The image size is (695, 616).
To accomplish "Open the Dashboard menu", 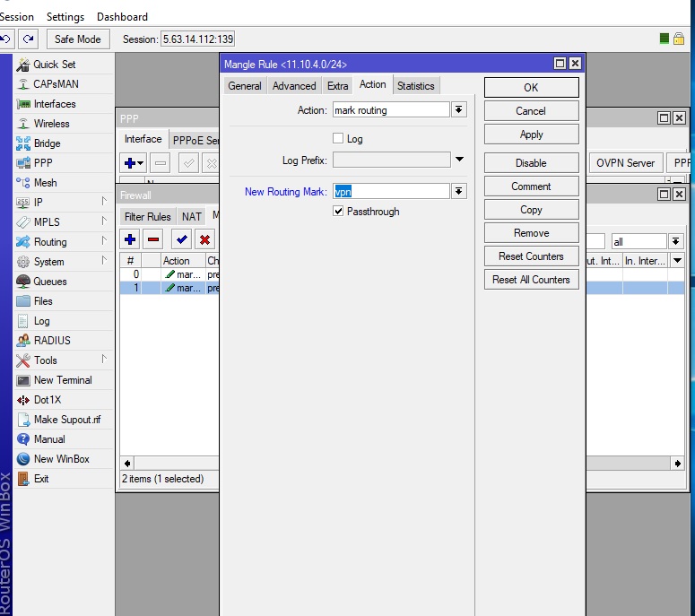I will click(122, 17).
